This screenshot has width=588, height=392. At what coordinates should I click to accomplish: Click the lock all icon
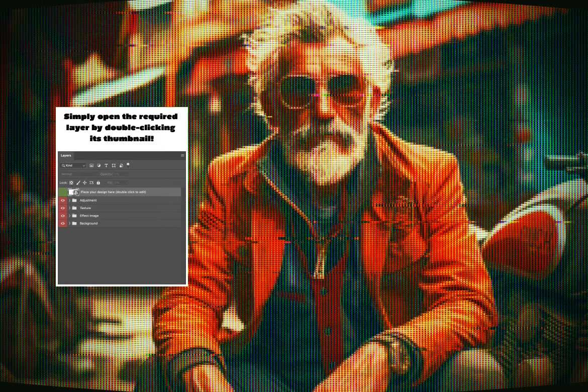99,183
